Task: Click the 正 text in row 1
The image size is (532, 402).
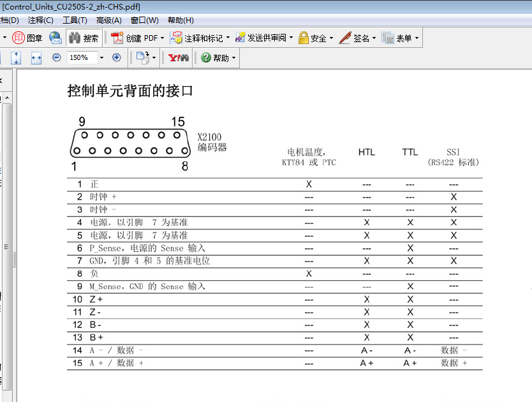Action: coord(94,184)
